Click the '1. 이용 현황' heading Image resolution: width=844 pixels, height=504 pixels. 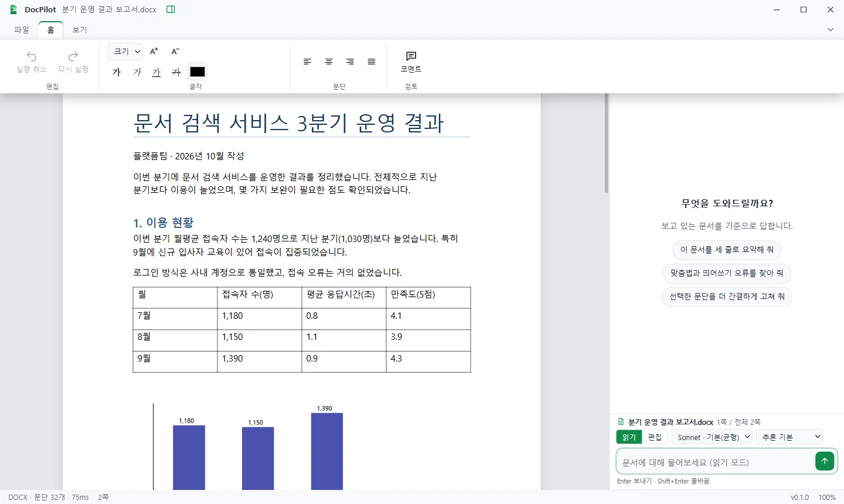(x=164, y=223)
